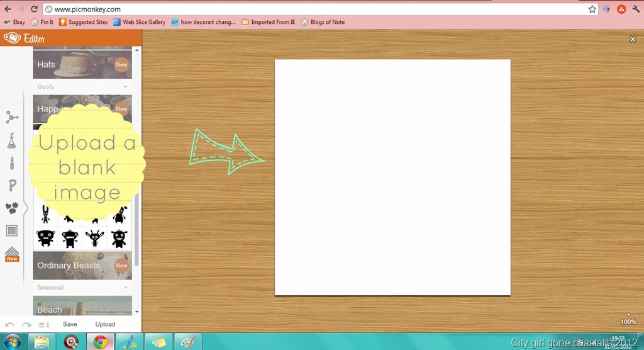Open the Imported From IE folder
644x350 pixels.
pos(268,22)
